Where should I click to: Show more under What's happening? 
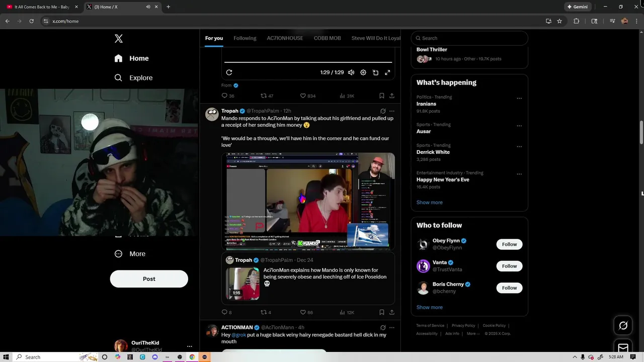click(x=430, y=202)
